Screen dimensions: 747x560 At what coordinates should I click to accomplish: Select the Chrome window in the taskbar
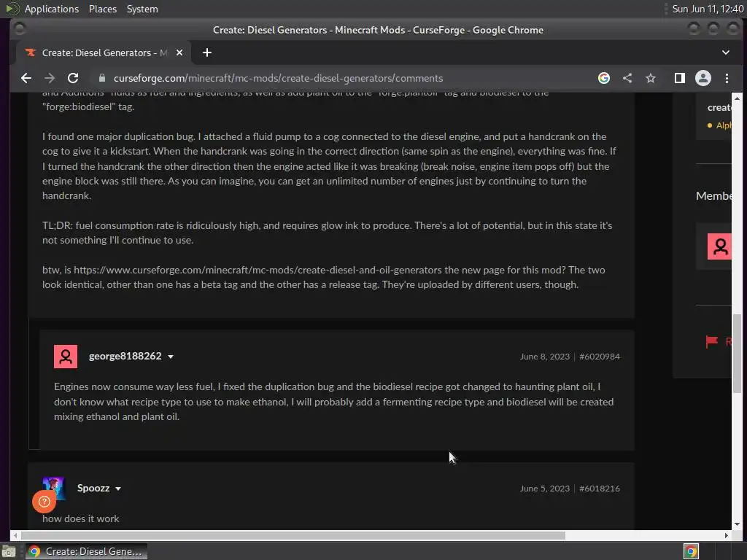coord(86,551)
